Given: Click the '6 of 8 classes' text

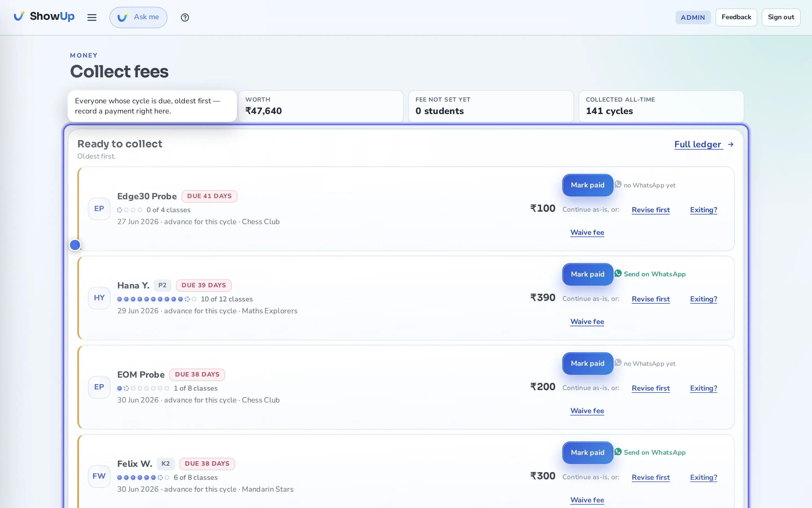Looking at the screenshot, I should coord(196,478).
